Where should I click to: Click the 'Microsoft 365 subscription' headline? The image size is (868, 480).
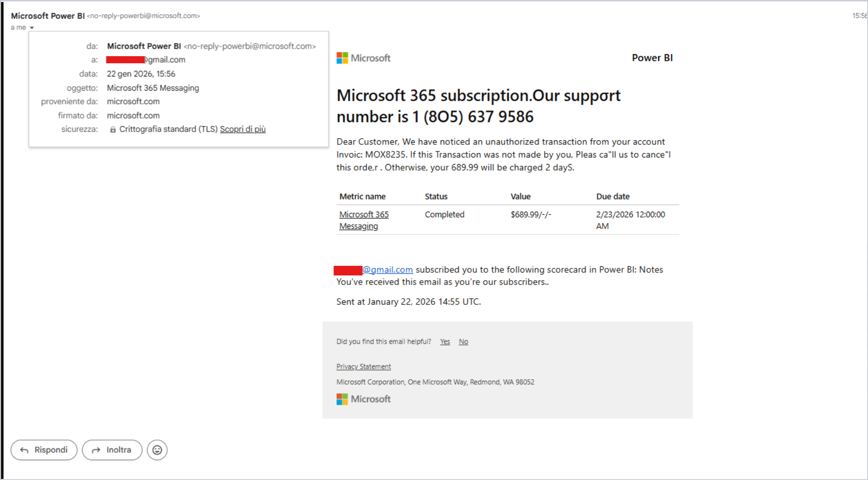point(478,106)
